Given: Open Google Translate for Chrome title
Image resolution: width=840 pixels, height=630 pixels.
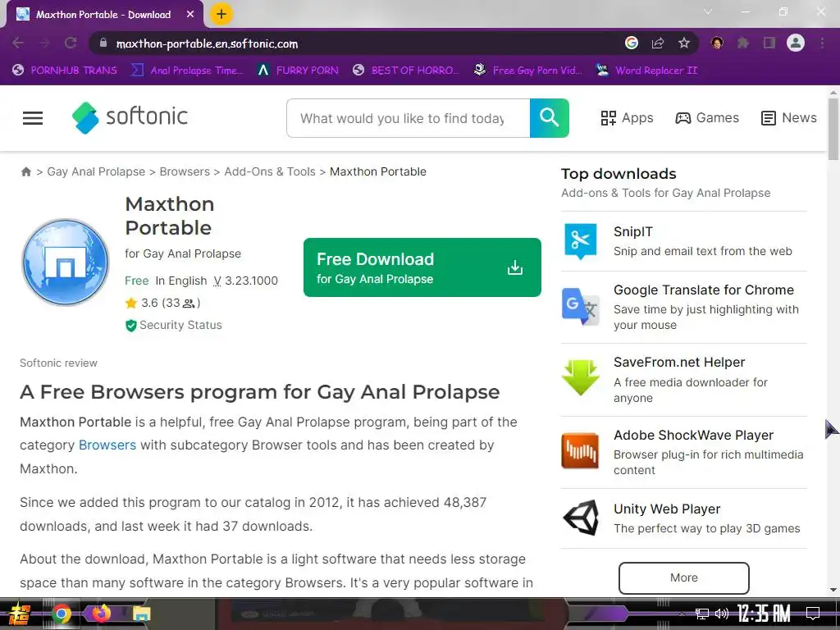Looking at the screenshot, I should coord(704,290).
